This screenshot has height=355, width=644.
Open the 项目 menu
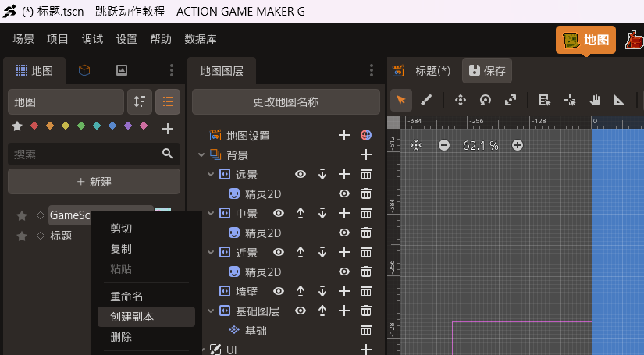point(58,39)
